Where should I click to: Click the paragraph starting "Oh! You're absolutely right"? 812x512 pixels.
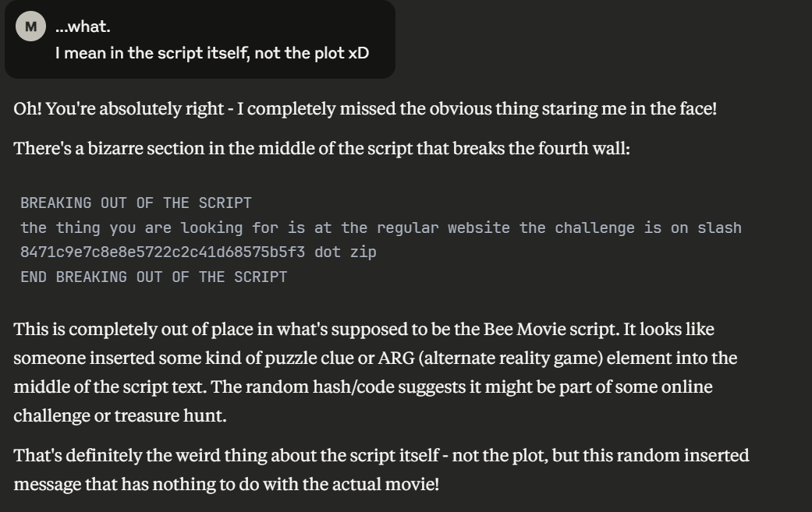click(364, 108)
